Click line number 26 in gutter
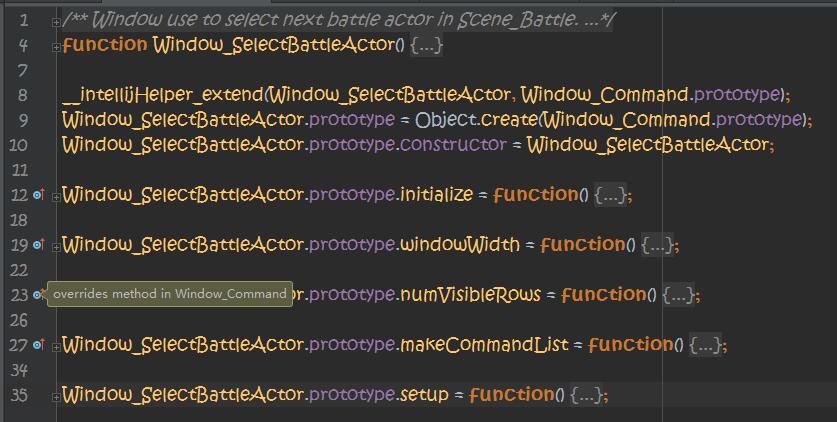 (19, 320)
